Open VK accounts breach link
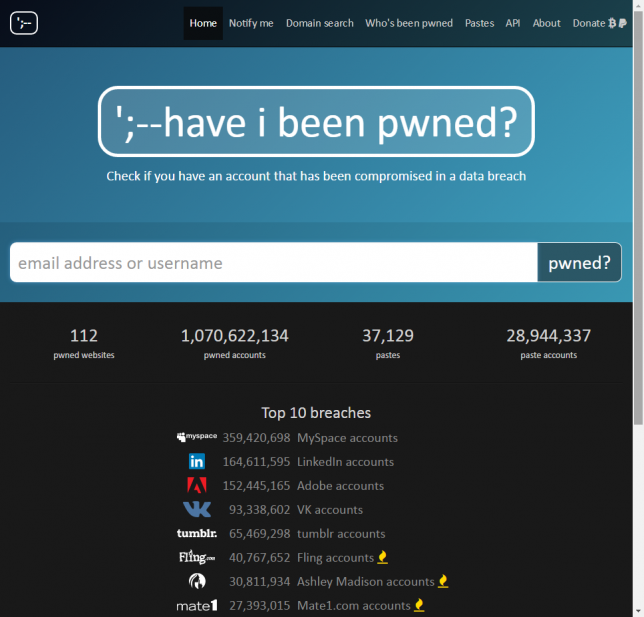Viewport: 644px width, 617px height. [x=330, y=509]
